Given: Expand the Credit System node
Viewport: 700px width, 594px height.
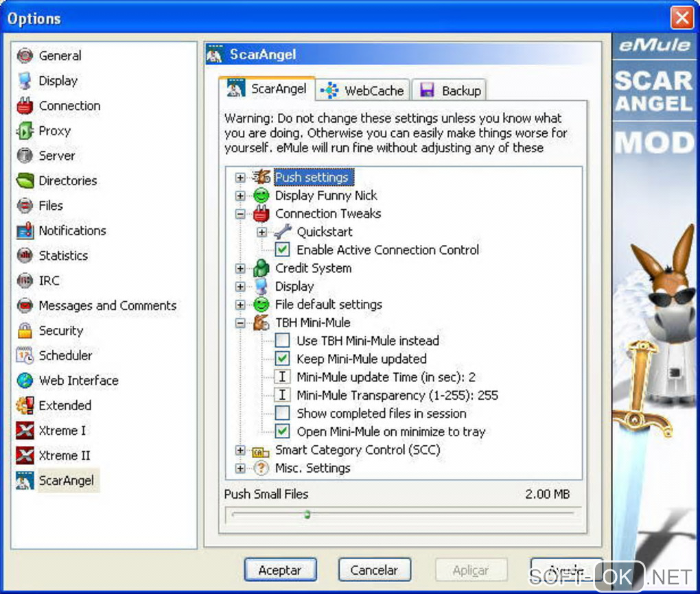Looking at the screenshot, I should tap(240, 269).
